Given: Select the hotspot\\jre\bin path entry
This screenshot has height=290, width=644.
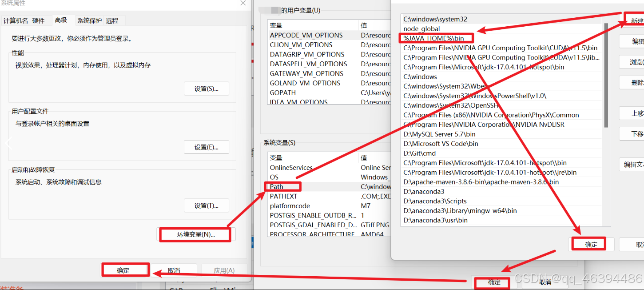Looking at the screenshot, I should [x=502, y=172].
